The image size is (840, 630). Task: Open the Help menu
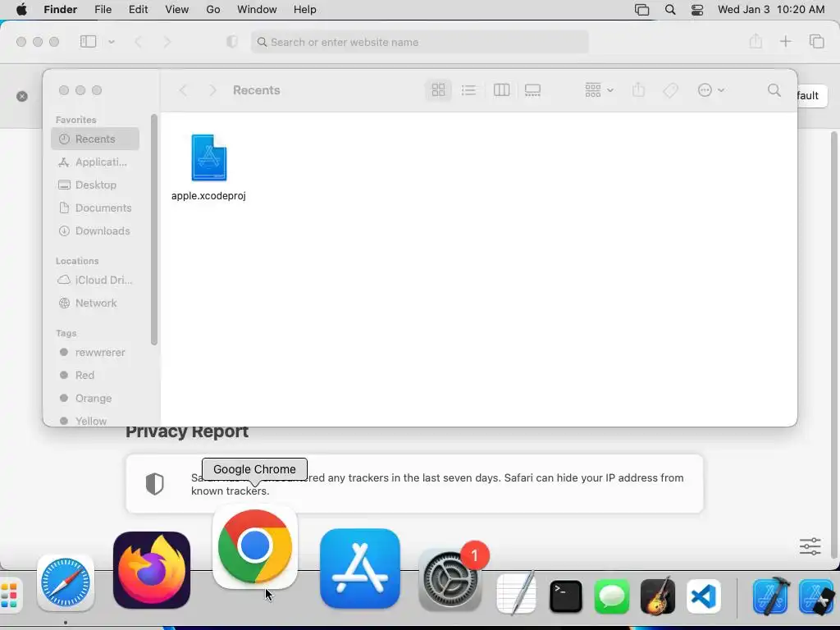click(x=305, y=10)
